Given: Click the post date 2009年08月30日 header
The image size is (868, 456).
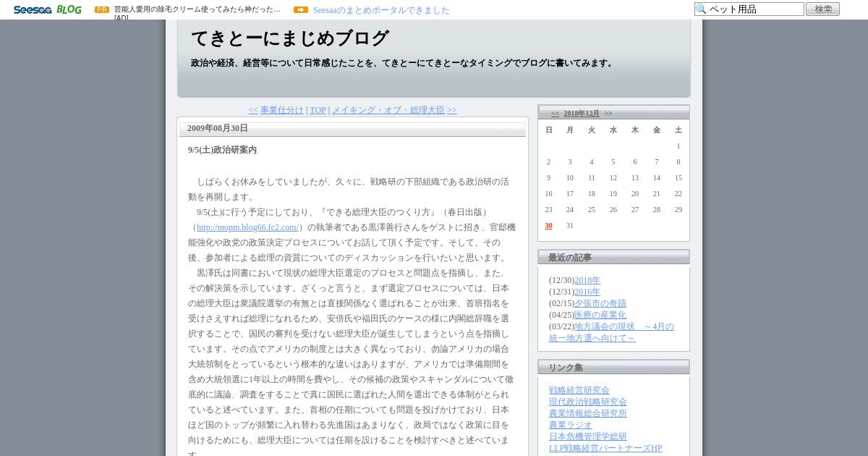Looking at the screenshot, I should point(218,128).
